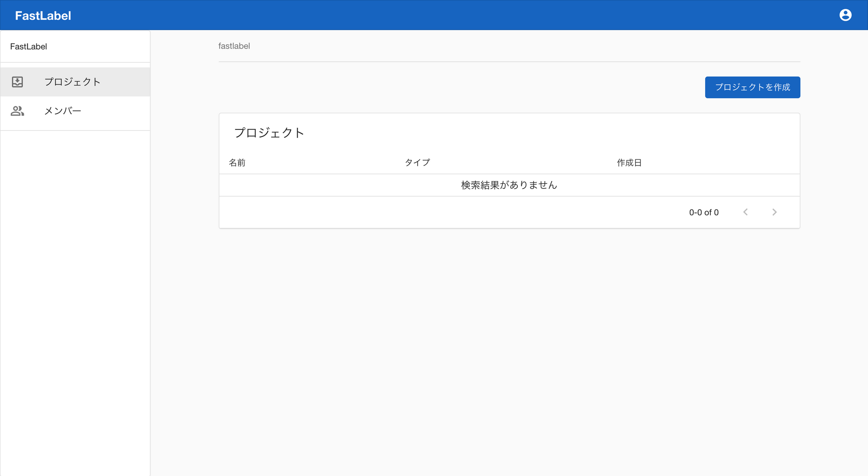Click the 検索結果がありません message

[x=509, y=185]
